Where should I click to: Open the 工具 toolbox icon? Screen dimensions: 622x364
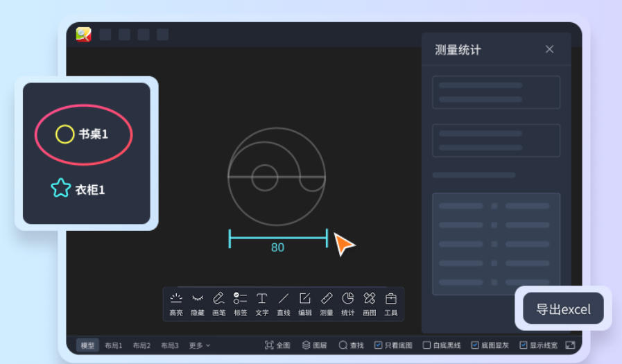click(390, 303)
